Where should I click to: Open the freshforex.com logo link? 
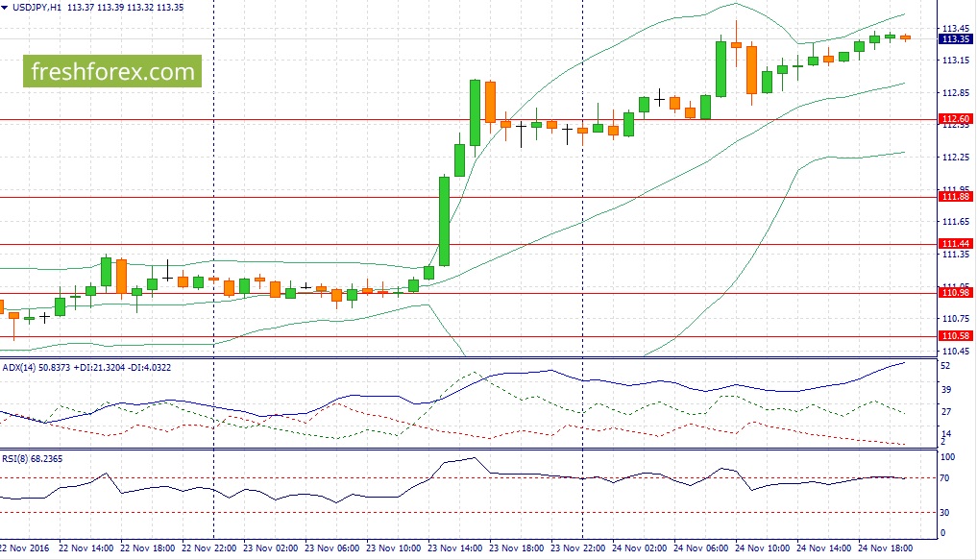(x=114, y=71)
